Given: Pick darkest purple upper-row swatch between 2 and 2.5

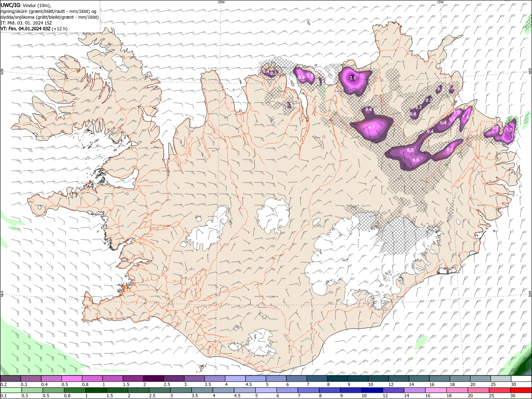Looking at the screenshot, I should [153, 379].
